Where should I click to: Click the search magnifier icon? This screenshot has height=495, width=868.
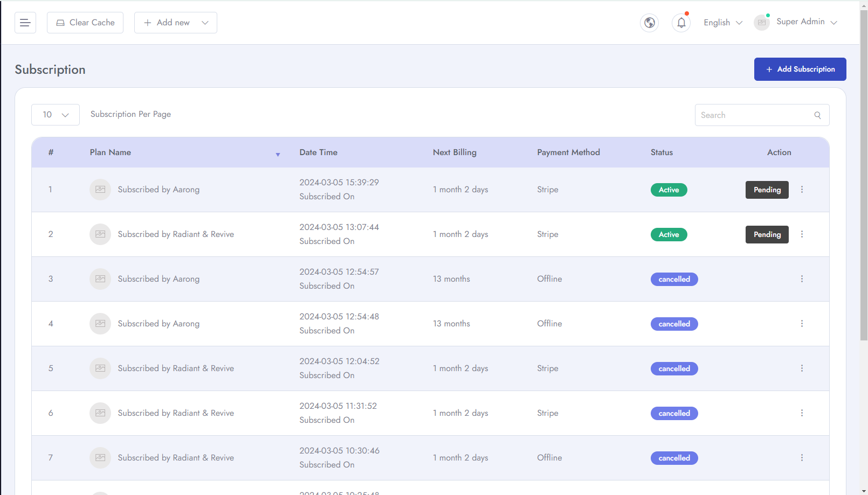[818, 115]
